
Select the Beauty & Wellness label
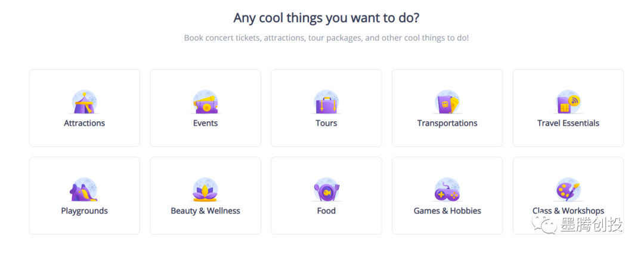pyautogui.click(x=205, y=211)
